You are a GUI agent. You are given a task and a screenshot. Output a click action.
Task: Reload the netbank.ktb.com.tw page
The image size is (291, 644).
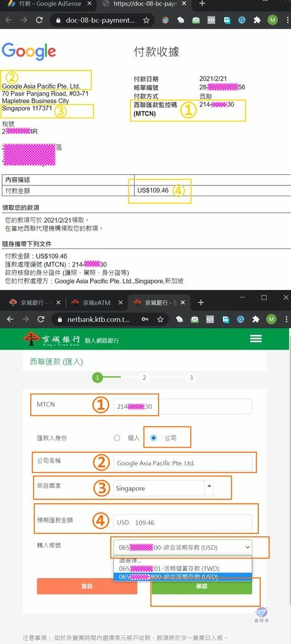point(40,319)
